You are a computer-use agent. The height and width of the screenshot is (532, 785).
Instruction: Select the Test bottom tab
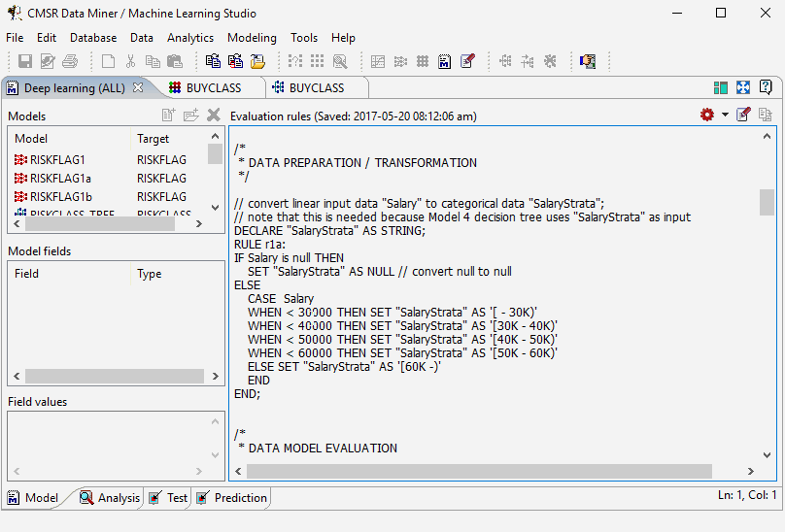pyautogui.click(x=168, y=497)
